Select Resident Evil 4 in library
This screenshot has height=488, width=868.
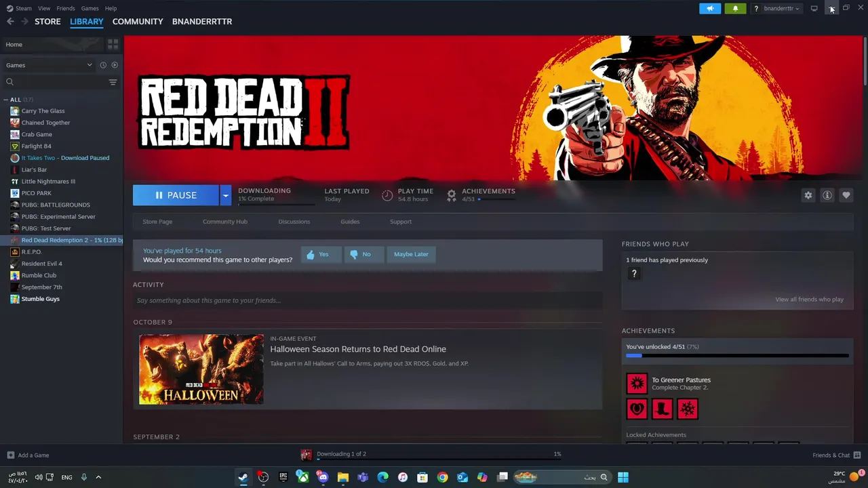coord(41,264)
